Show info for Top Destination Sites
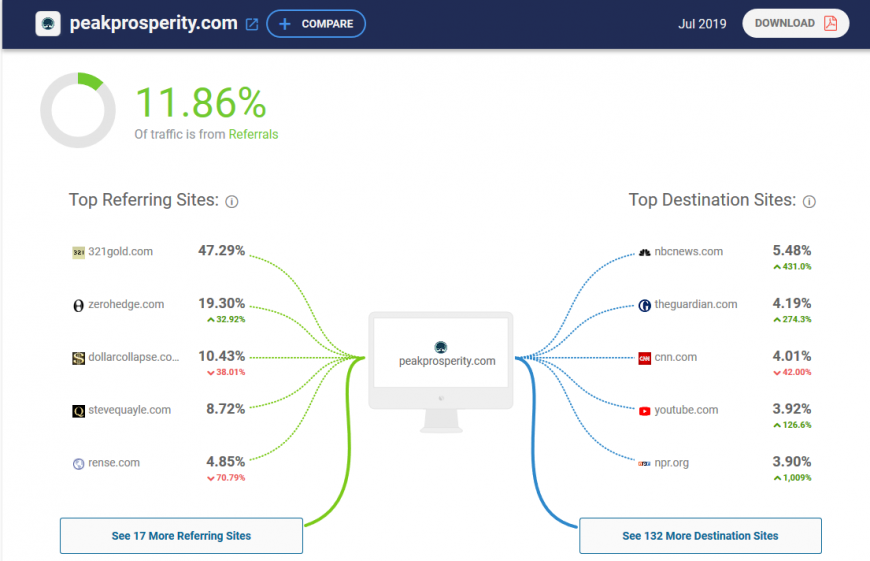Image resolution: width=870 pixels, height=561 pixels. pos(810,201)
